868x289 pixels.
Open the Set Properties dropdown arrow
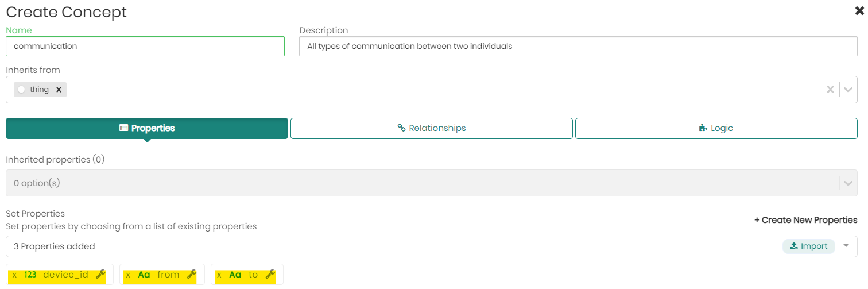pyautogui.click(x=846, y=246)
